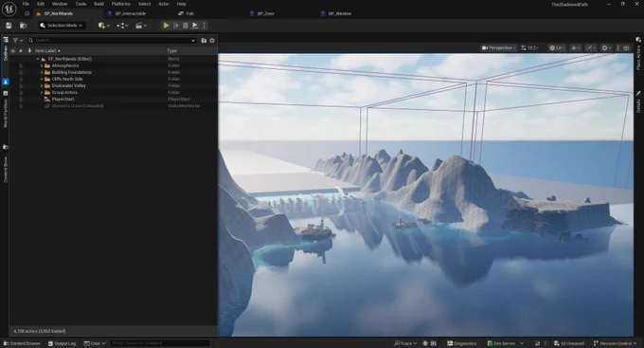Open the Window menu

point(60,4)
